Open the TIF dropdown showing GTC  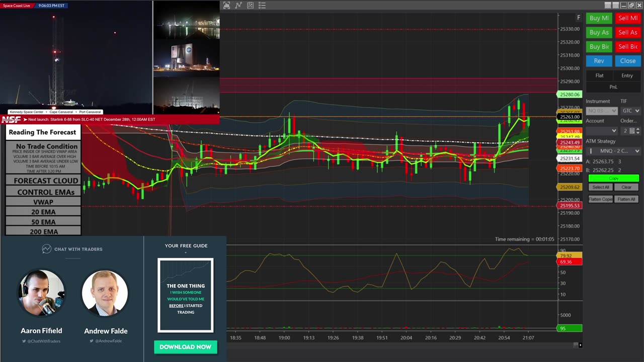click(x=630, y=111)
